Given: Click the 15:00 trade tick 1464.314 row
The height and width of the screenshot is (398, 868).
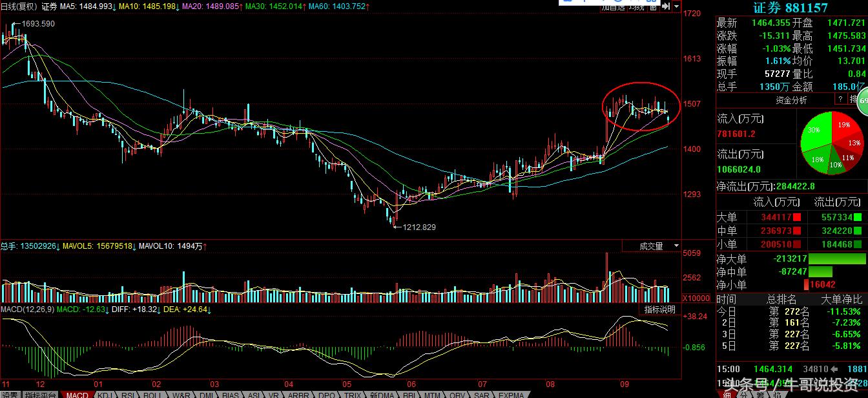Looking at the screenshot, I should point(791,369).
